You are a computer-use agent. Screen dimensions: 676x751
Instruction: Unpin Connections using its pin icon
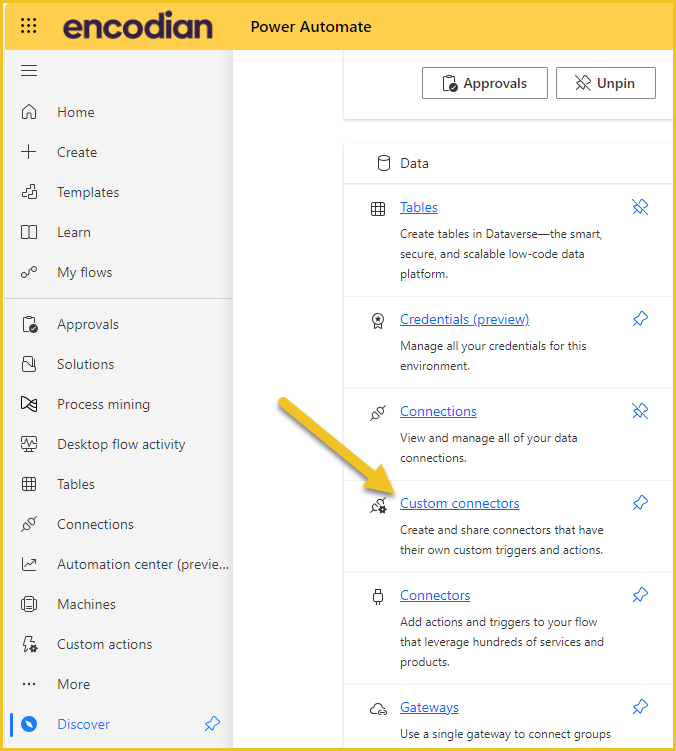[x=640, y=411]
